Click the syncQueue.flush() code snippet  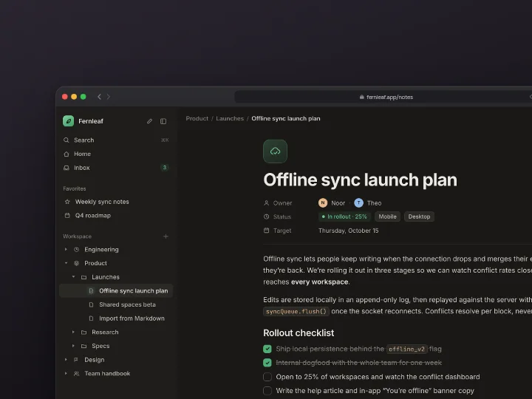[x=296, y=312]
